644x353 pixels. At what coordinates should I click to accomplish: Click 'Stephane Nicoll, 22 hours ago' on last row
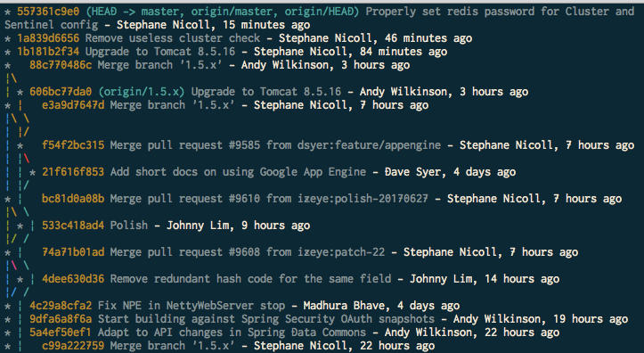(344, 346)
